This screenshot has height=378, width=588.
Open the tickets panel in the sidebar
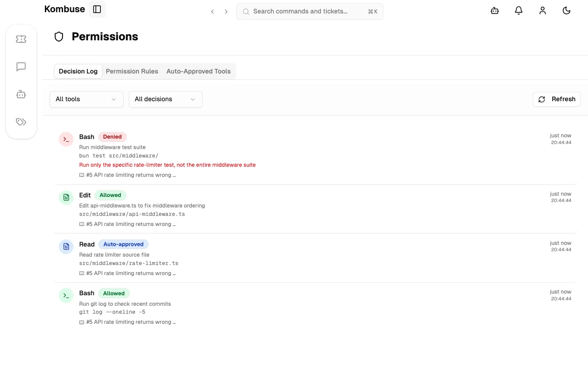click(21, 39)
